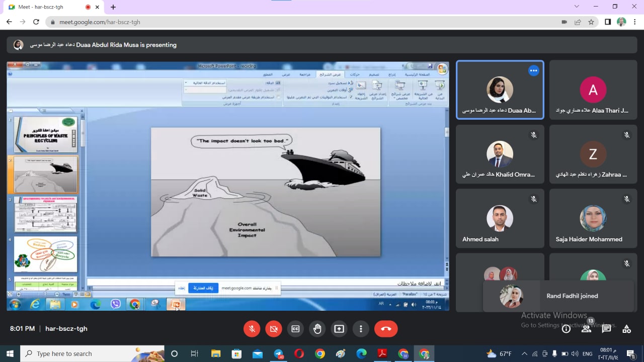Screen dimensions: 644x362
Task: Select the Meet browser tab
Action: point(48,7)
